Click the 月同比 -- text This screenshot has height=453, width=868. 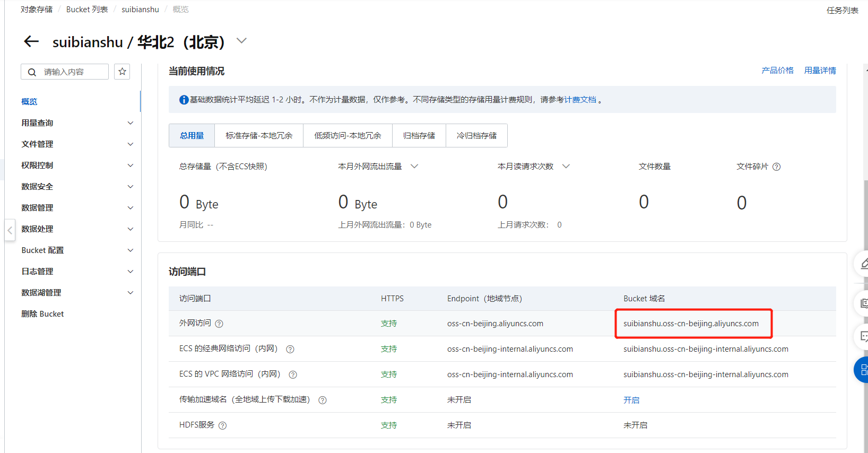196,225
